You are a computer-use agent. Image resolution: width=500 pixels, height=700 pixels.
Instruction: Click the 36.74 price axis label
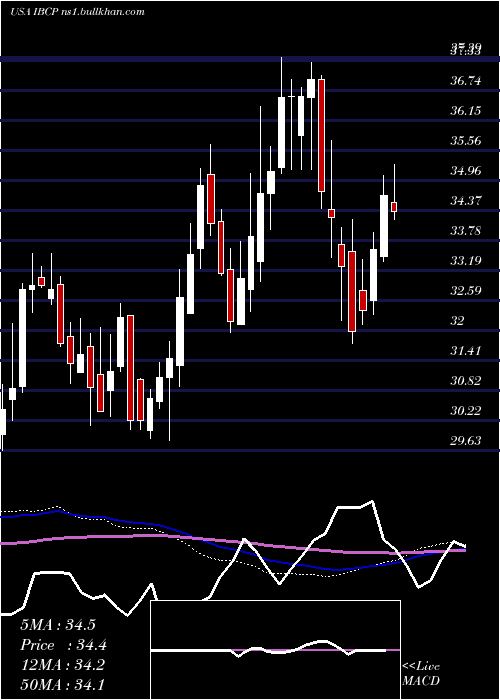[x=466, y=81]
